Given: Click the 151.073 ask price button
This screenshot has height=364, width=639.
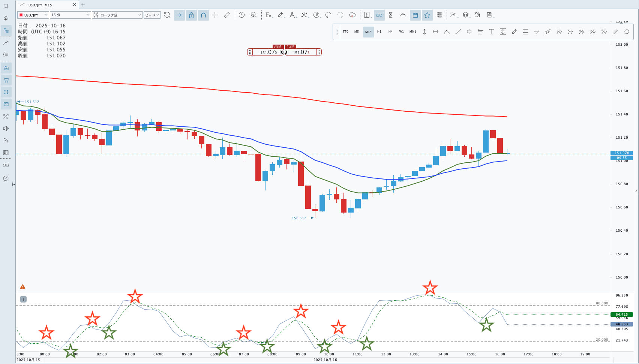Looking at the screenshot, I should [301, 52].
